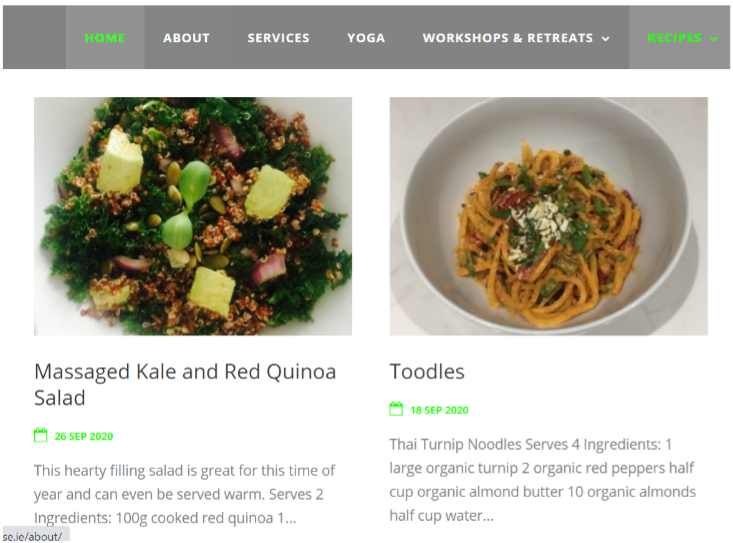The width and height of the screenshot is (733, 543).
Task: Expand the Recipes menu chevron arrow
Action: pos(714,39)
